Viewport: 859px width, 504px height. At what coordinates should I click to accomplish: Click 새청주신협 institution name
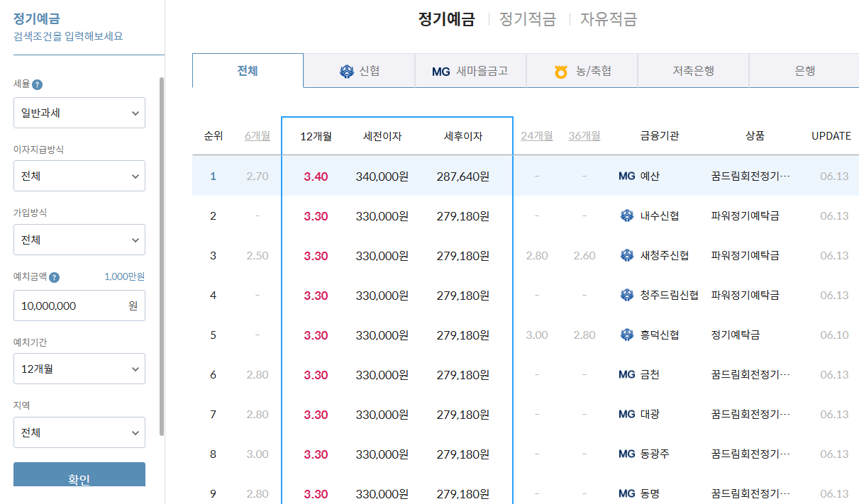665,255
